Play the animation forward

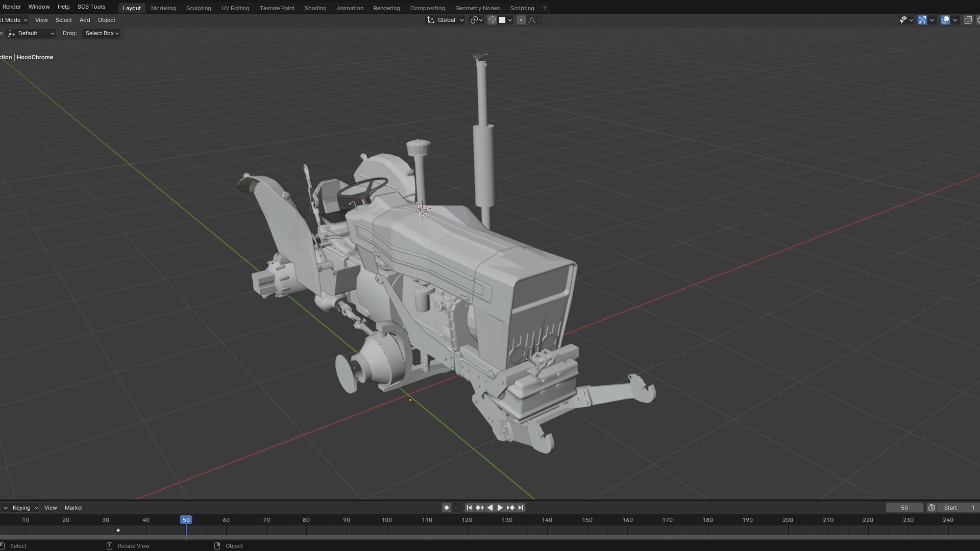point(500,508)
